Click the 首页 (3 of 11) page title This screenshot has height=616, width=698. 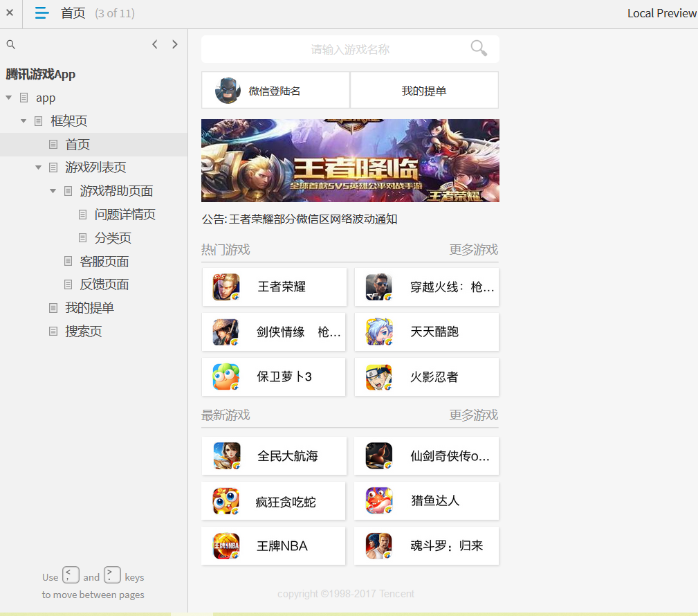pos(98,13)
